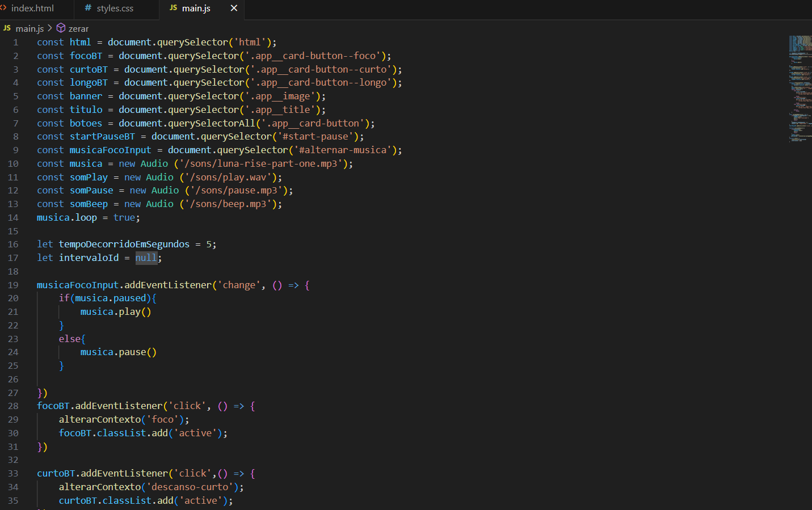Click the titulo constant name on line 6
The image size is (812, 510).
click(x=86, y=109)
